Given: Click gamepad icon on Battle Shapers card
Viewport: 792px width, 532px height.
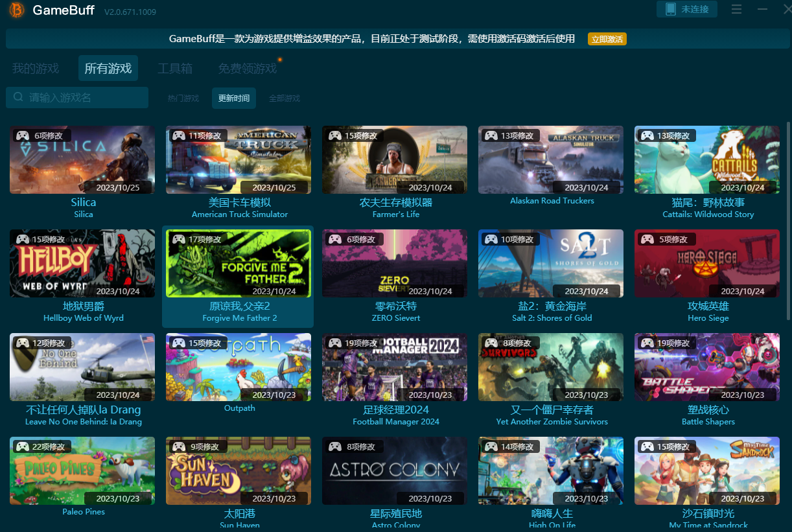Looking at the screenshot, I should click(x=647, y=343).
